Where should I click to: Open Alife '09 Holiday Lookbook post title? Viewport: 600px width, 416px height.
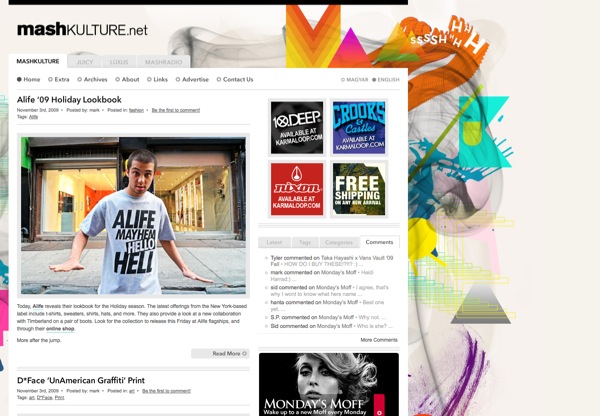pos(69,100)
